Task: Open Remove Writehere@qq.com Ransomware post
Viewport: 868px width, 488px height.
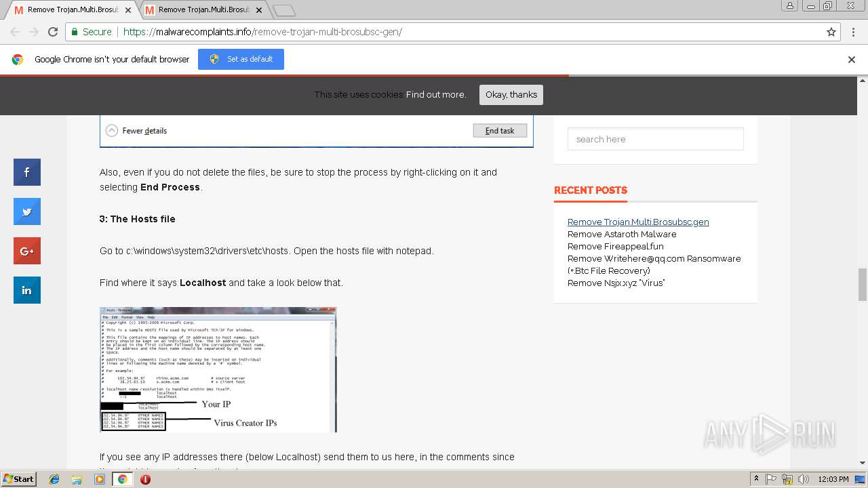Action: click(654, 265)
